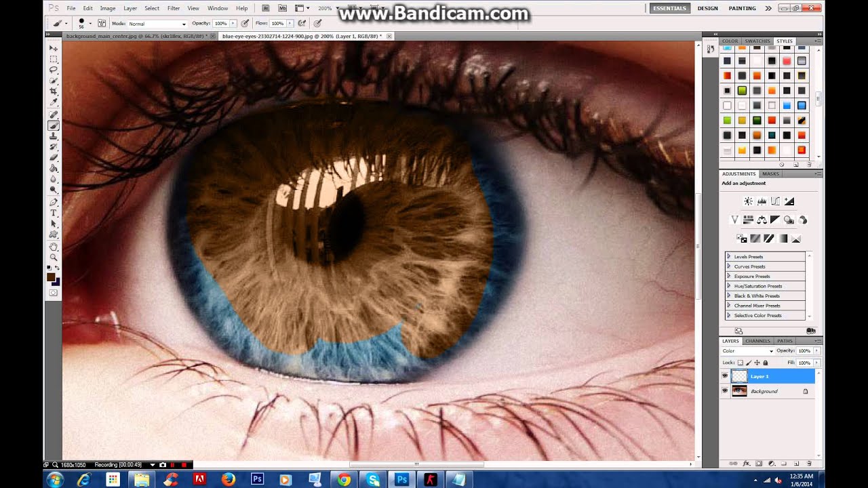Select the Path Selection tool
Viewport: 868px width, 488px height.
pyautogui.click(x=54, y=224)
